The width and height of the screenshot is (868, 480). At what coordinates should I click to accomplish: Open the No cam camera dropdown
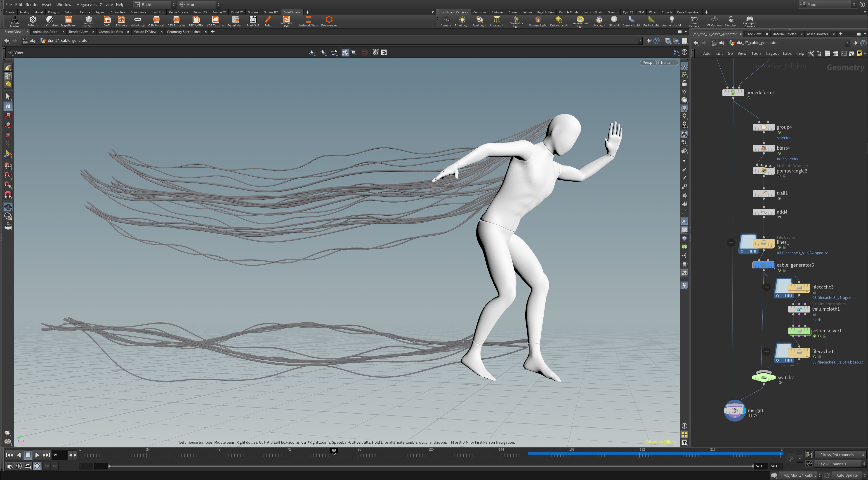coord(668,63)
